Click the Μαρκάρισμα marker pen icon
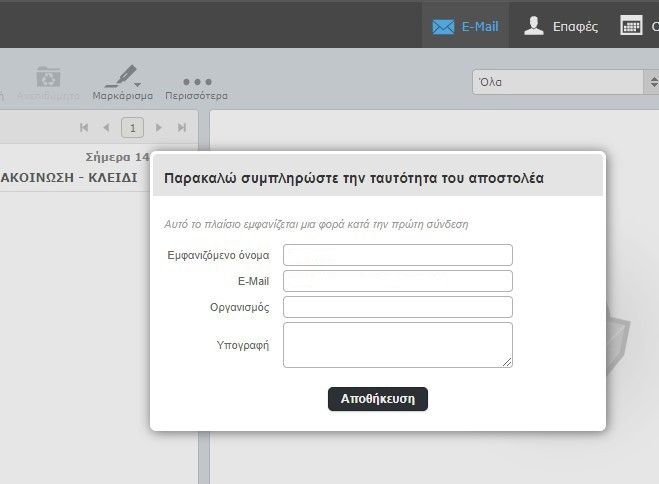The height and width of the screenshot is (484, 659). 122,78
